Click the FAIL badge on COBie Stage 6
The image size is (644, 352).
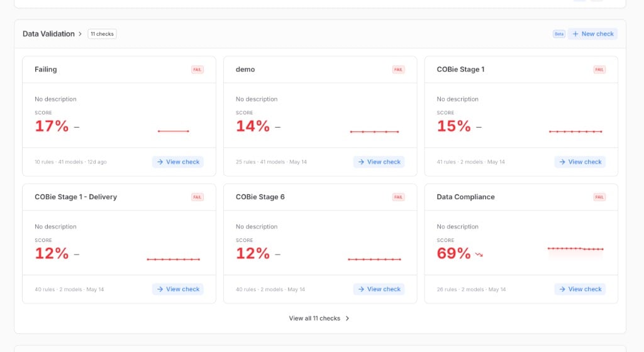tap(398, 197)
